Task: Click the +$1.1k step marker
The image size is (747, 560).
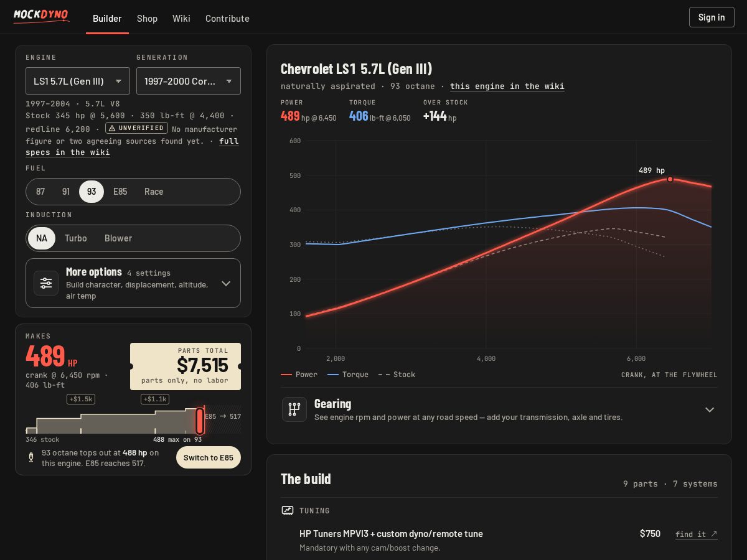Action: click(x=155, y=399)
